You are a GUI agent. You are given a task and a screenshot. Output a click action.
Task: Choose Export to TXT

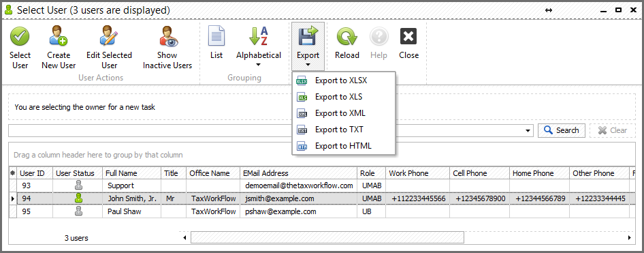click(x=343, y=130)
